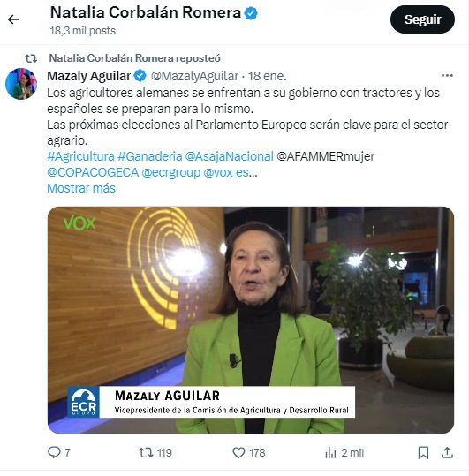Open the @ecrgroup mention link
The image size is (469, 476).
170,172
